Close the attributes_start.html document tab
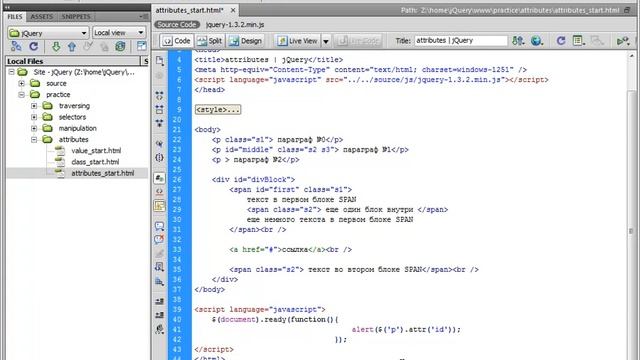The height and width of the screenshot is (360, 640). pyautogui.click(x=233, y=10)
